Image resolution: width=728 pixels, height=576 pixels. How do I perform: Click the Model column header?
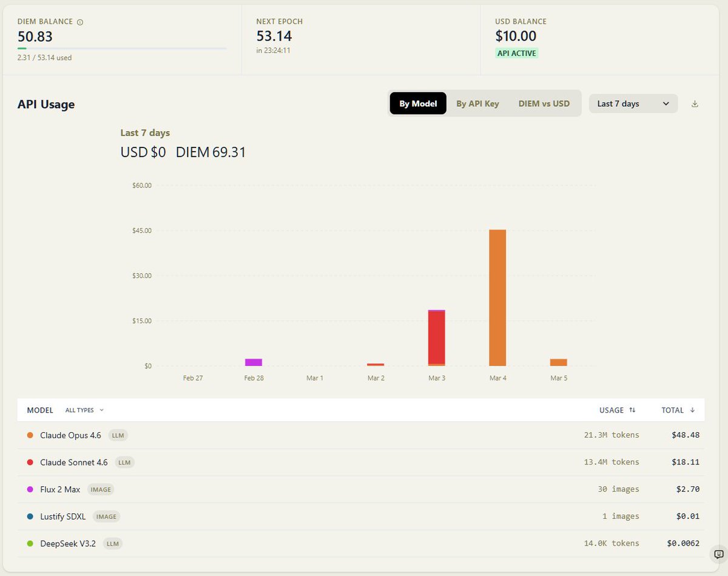tap(40, 410)
